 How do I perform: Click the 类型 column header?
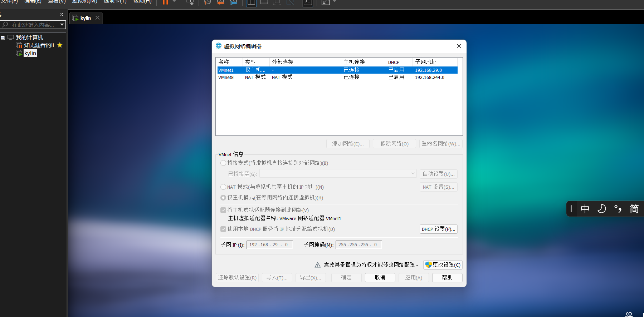[256, 62]
